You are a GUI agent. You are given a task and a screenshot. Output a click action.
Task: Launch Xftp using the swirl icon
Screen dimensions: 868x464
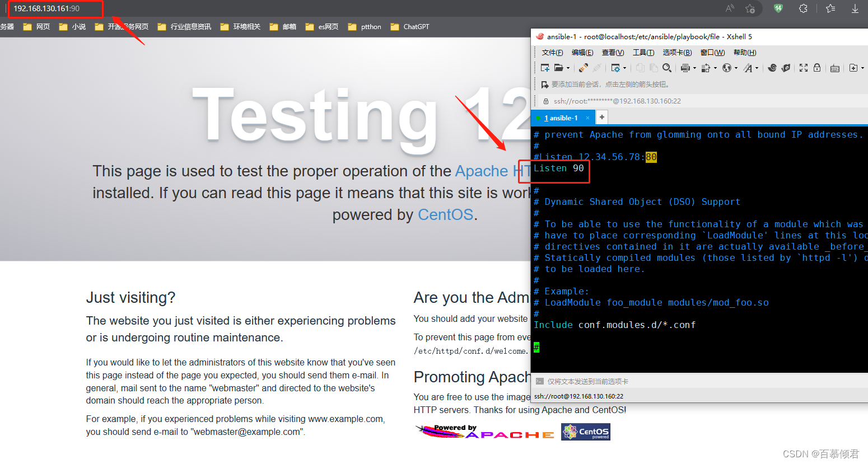(772, 68)
